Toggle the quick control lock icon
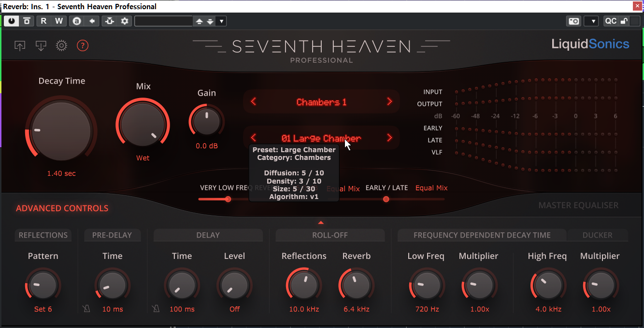The height and width of the screenshot is (328, 644). pos(624,21)
